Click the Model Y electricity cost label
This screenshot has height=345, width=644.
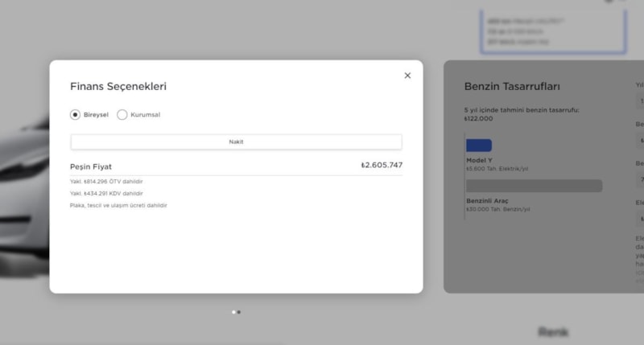(497, 169)
